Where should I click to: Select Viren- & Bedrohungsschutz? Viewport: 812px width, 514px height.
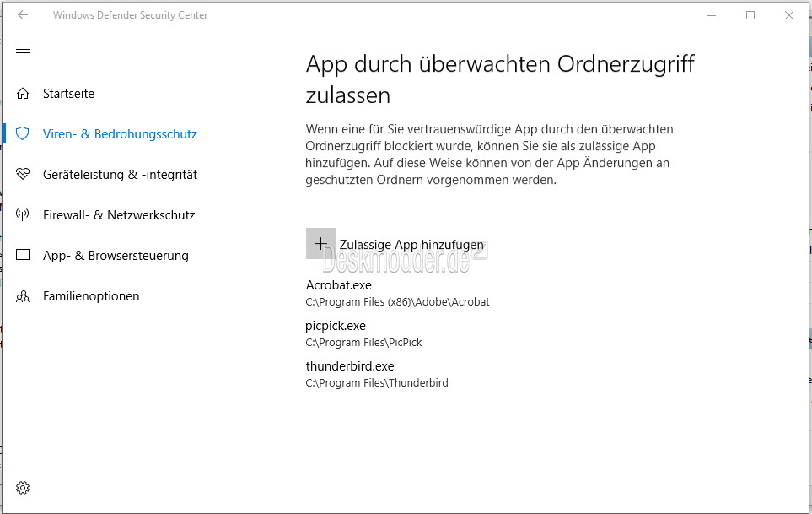tap(120, 134)
